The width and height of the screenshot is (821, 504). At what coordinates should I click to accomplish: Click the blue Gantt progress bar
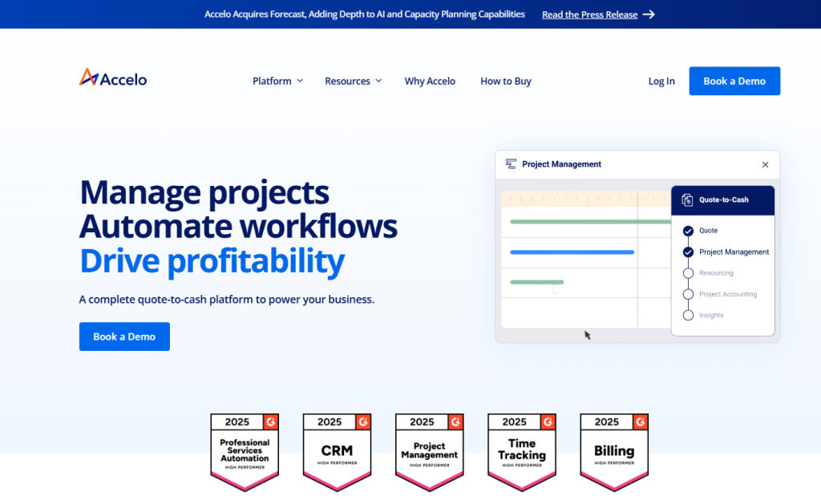(x=572, y=252)
